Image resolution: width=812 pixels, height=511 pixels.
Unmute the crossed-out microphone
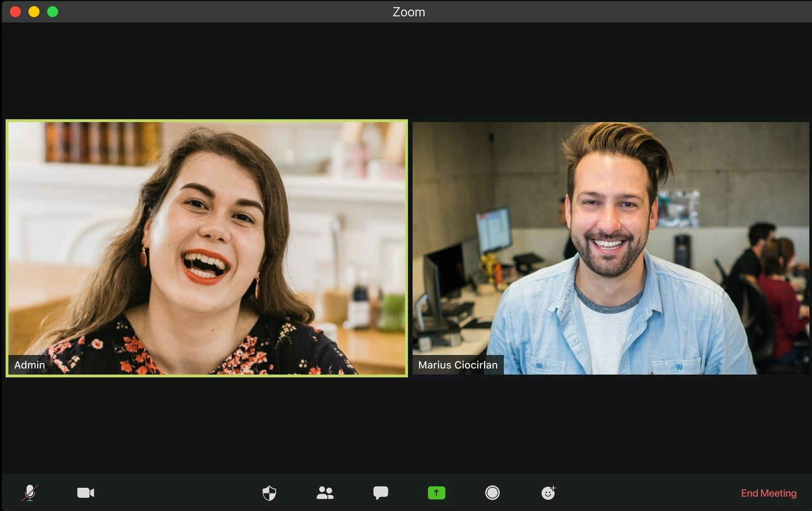[x=30, y=493]
